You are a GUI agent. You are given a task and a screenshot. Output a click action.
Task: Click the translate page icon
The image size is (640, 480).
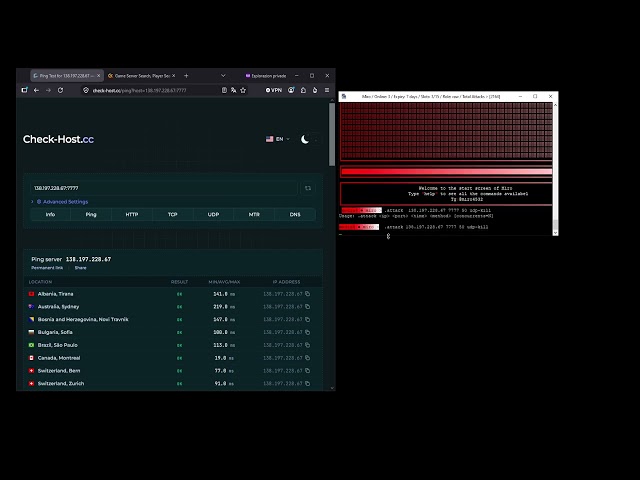233,90
